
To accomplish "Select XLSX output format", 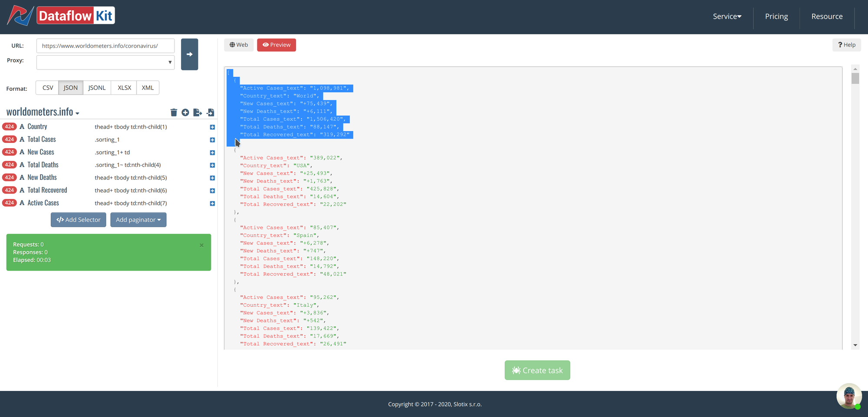I will (x=124, y=88).
